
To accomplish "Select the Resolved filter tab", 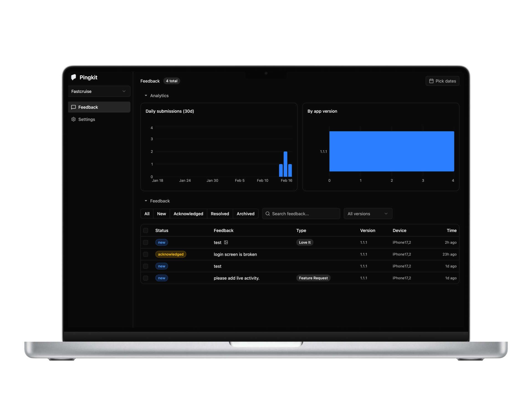I will point(220,214).
